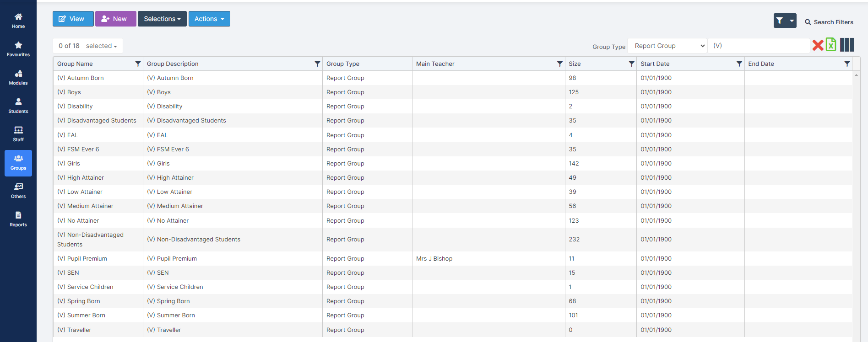Sort by Group Description header
The image size is (868, 342).
coord(173,64)
